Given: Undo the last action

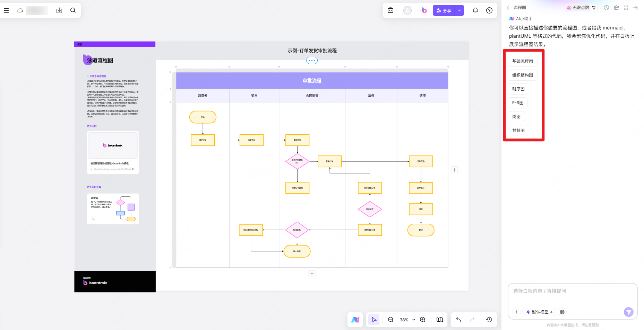Looking at the screenshot, I should [458, 320].
